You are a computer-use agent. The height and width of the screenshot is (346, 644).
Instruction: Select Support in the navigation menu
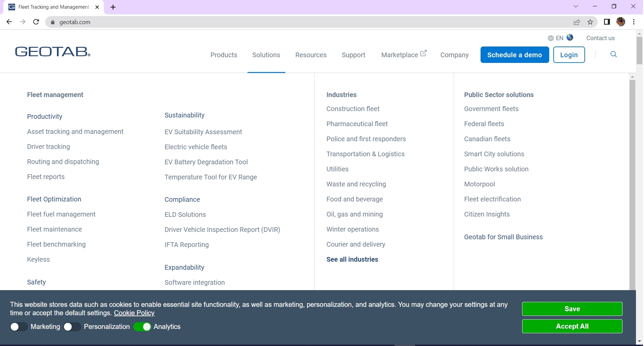point(353,55)
